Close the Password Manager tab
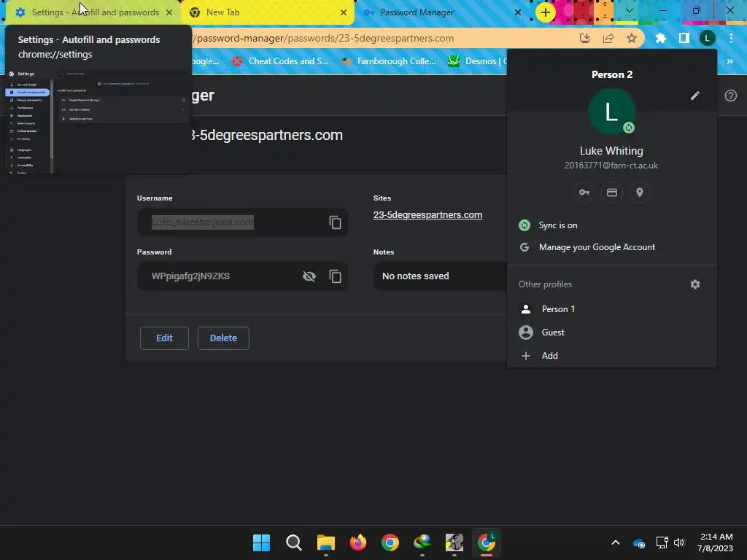The image size is (747, 560). tap(518, 12)
